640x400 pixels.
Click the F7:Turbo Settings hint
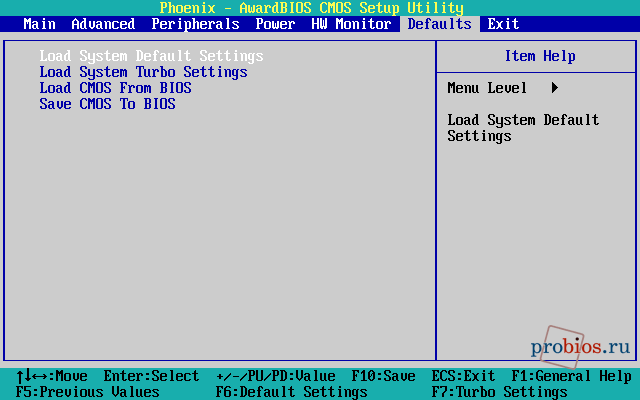[499, 392]
